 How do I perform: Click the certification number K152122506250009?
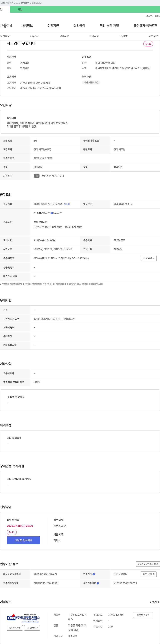pyautogui.click(x=125, y=583)
